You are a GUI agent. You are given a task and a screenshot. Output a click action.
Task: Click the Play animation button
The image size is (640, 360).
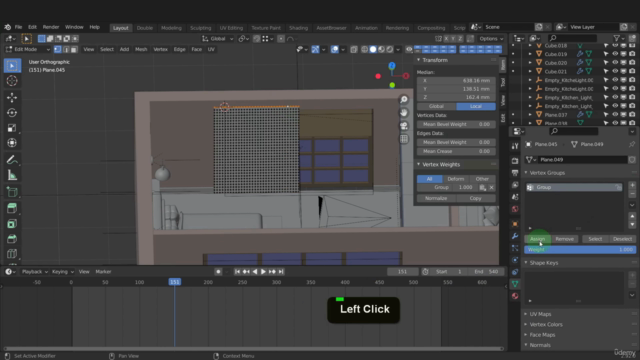(263, 272)
